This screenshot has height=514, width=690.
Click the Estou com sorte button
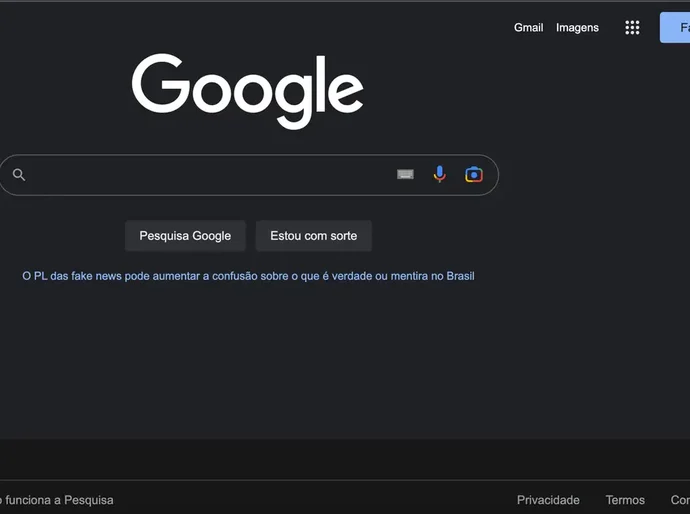pos(314,236)
